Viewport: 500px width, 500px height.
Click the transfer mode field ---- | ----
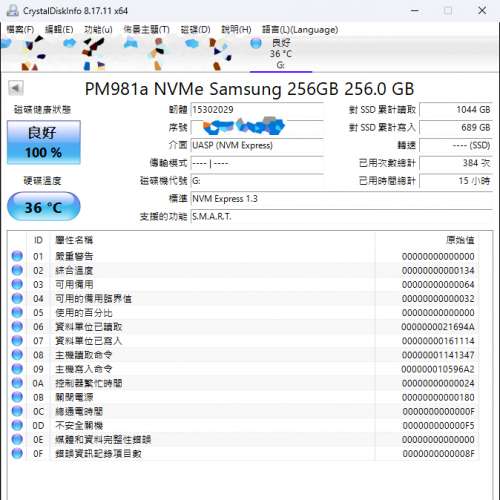point(257,163)
